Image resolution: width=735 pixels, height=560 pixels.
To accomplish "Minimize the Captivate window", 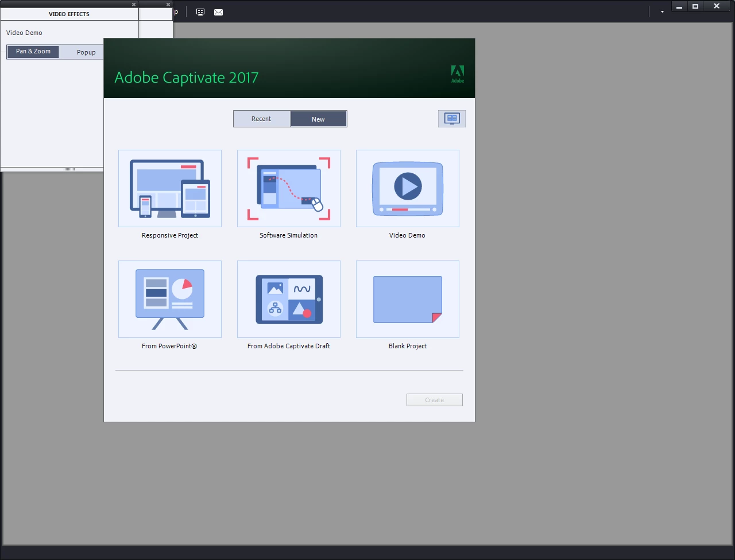I will tap(679, 7).
